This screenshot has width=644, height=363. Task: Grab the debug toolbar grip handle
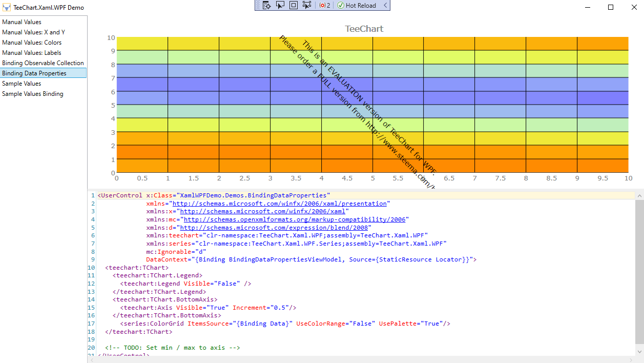pyautogui.click(x=258, y=5)
